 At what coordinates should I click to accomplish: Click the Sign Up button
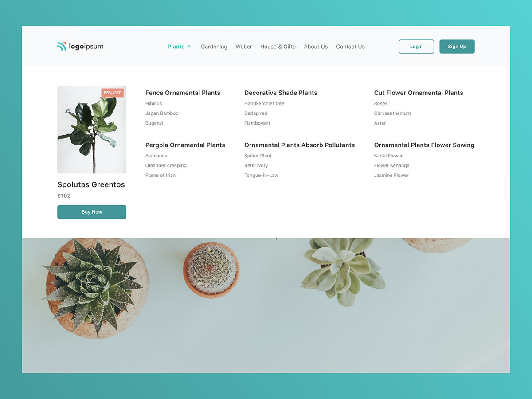(x=457, y=47)
